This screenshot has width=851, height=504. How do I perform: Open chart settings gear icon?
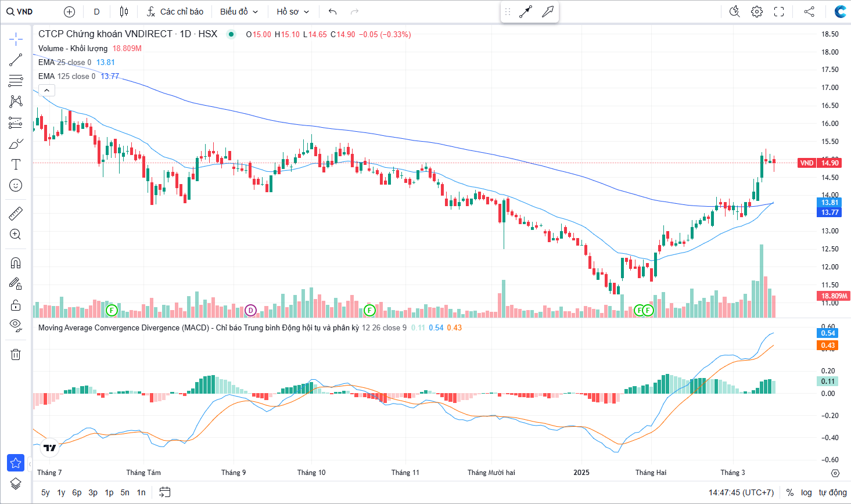click(756, 12)
